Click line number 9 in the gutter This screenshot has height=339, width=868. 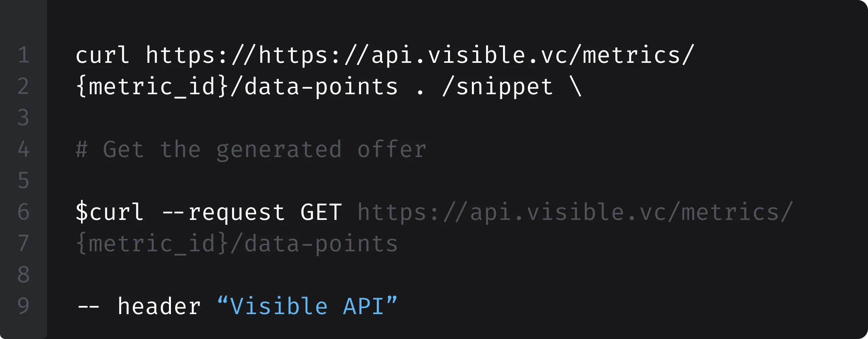point(24,306)
